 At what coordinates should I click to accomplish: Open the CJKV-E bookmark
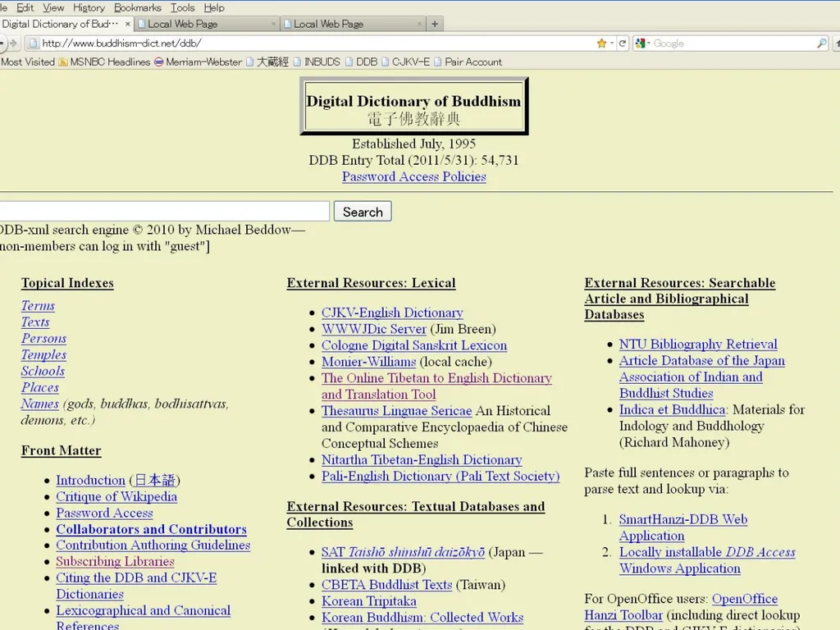405,62
